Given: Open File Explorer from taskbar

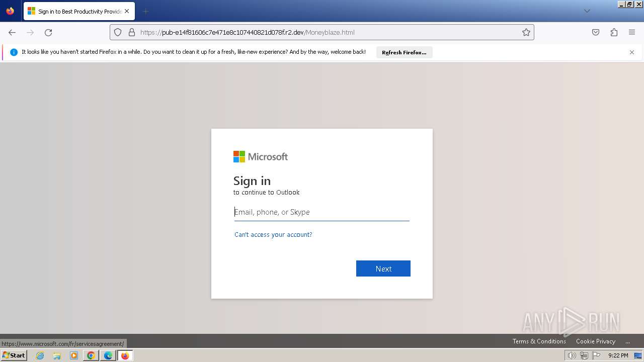Looking at the screenshot, I should tap(57, 355).
